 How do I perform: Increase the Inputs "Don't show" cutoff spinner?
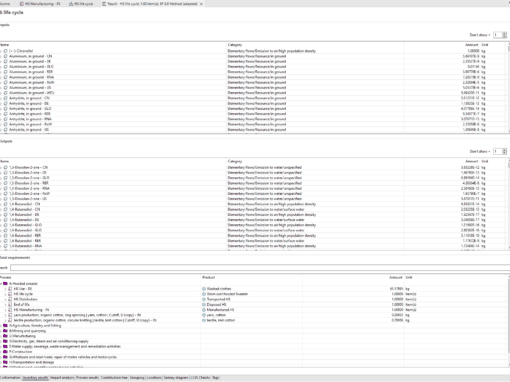tap(504, 33)
